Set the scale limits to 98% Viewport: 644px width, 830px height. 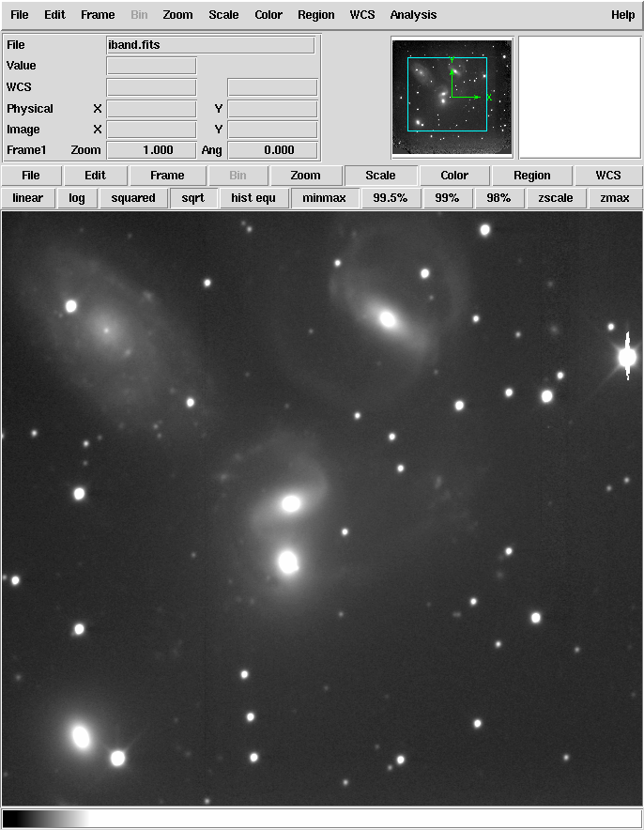[498, 198]
